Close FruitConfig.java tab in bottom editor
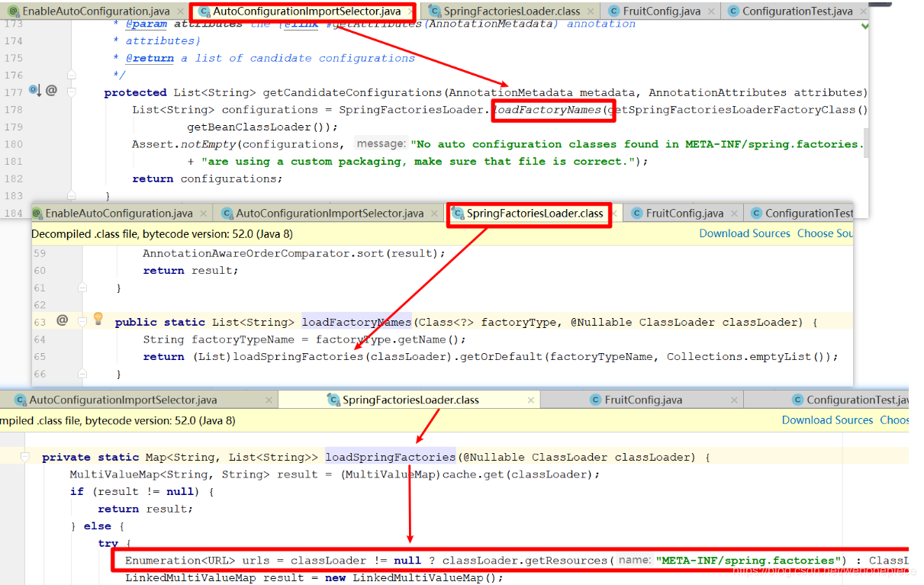The height and width of the screenshot is (585, 924). click(x=735, y=400)
